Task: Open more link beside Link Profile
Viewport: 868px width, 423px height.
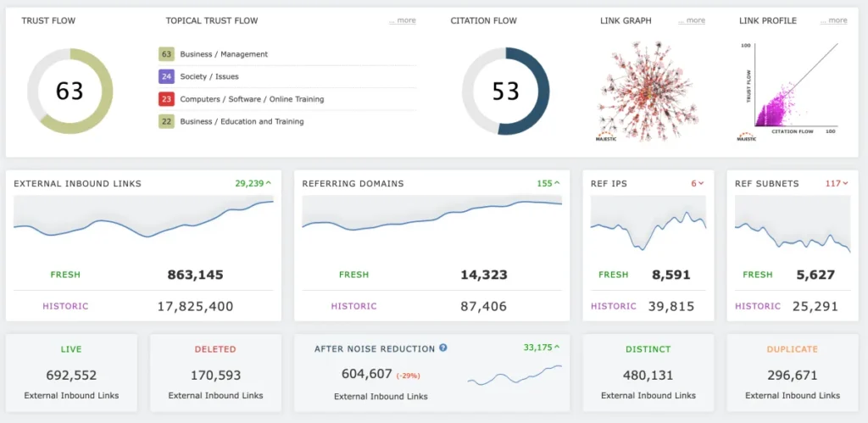Action: pyautogui.click(x=833, y=20)
